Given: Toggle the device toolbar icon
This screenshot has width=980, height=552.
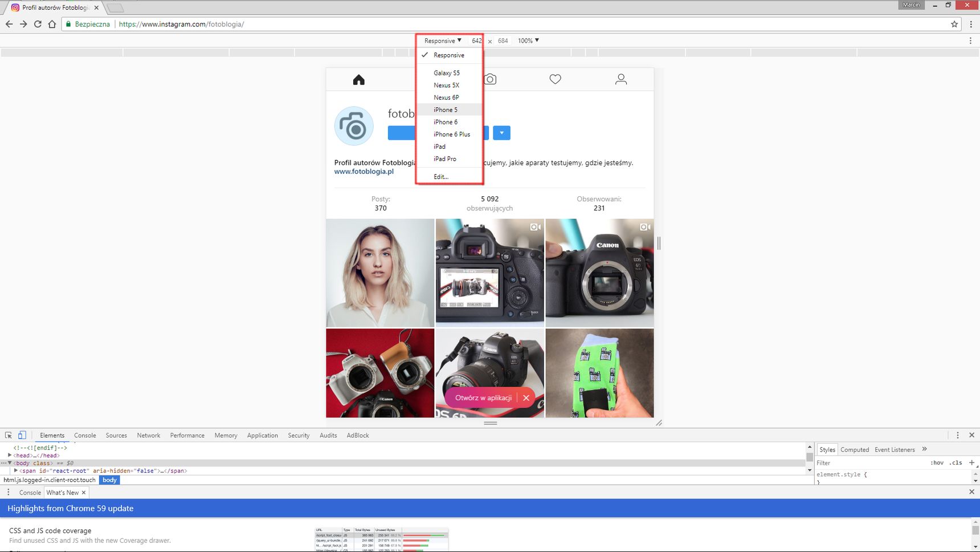Looking at the screenshot, I should (22, 435).
